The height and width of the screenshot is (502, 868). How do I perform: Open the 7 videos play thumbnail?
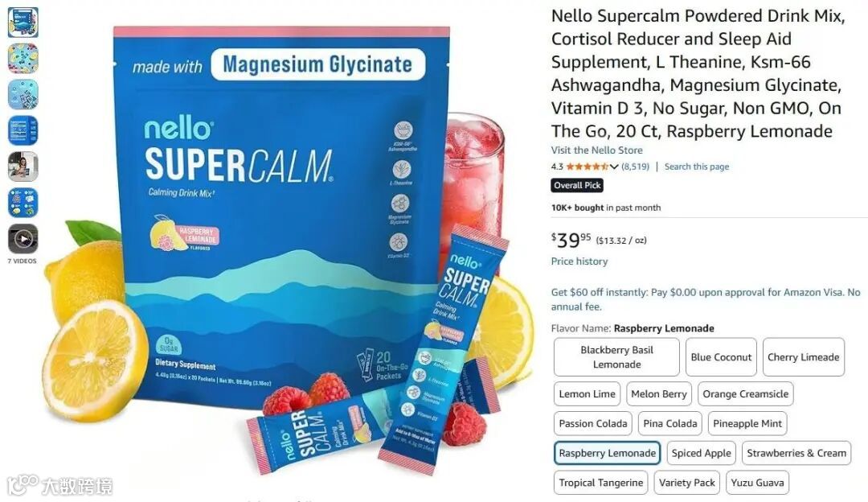click(23, 239)
